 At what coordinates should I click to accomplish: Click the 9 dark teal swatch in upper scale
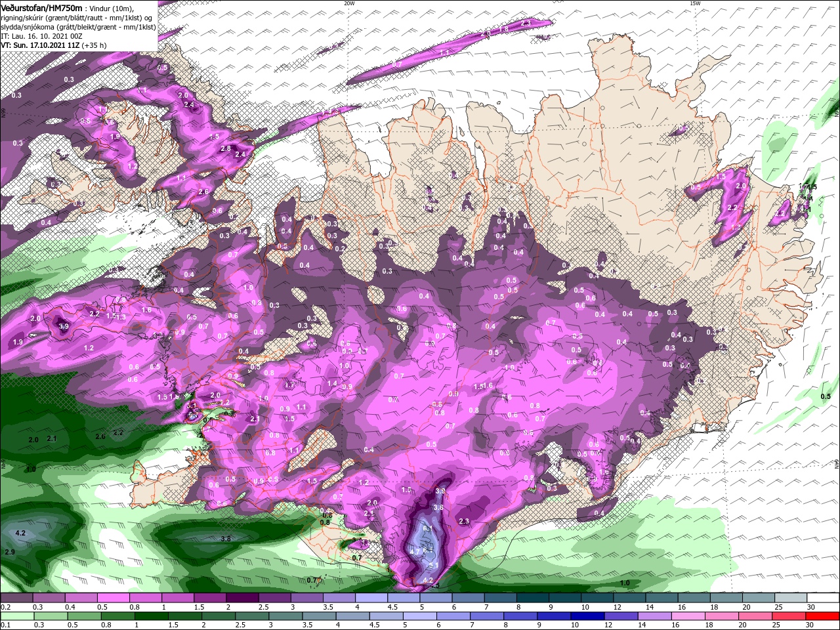[565, 598]
